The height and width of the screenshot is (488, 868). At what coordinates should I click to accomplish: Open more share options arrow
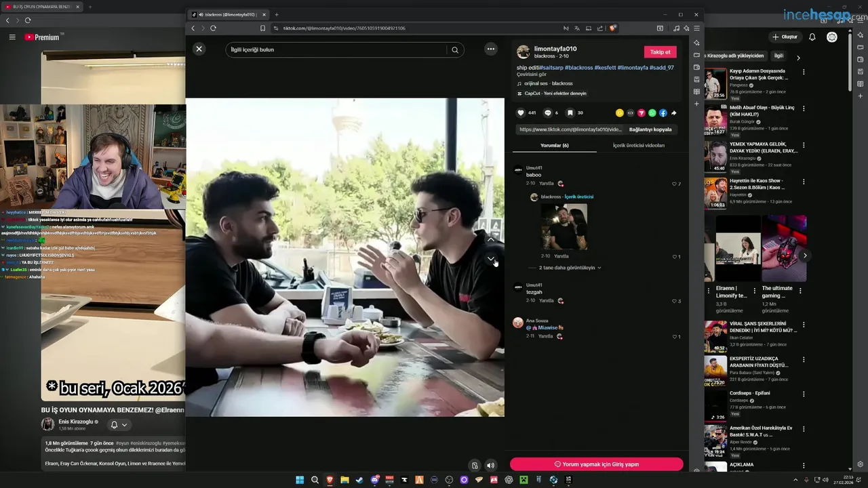pyautogui.click(x=673, y=113)
